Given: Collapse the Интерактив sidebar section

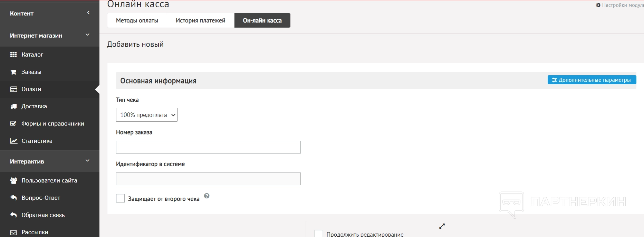Looking at the screenshot, I should pos(87,161).
